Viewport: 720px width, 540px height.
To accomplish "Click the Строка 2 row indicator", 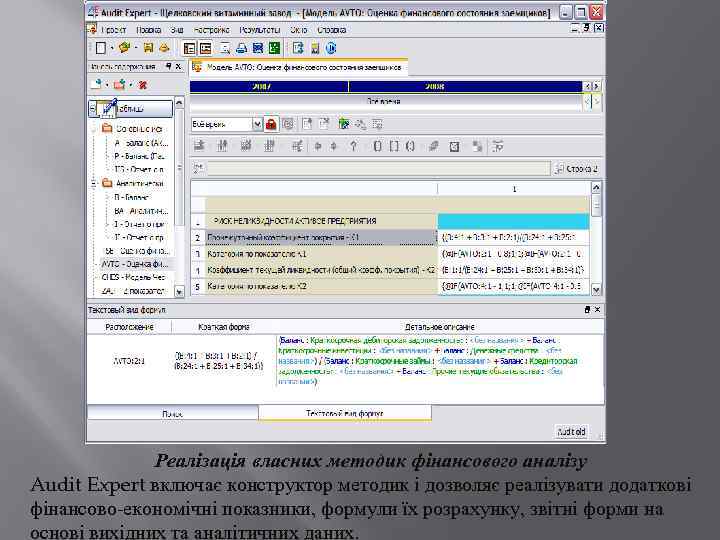I will point(577,169).
